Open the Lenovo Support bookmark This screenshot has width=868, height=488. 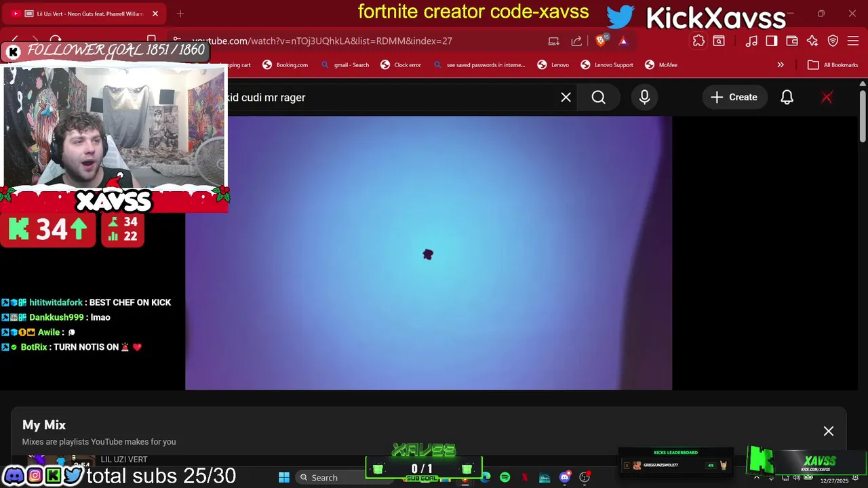point(607,65)
